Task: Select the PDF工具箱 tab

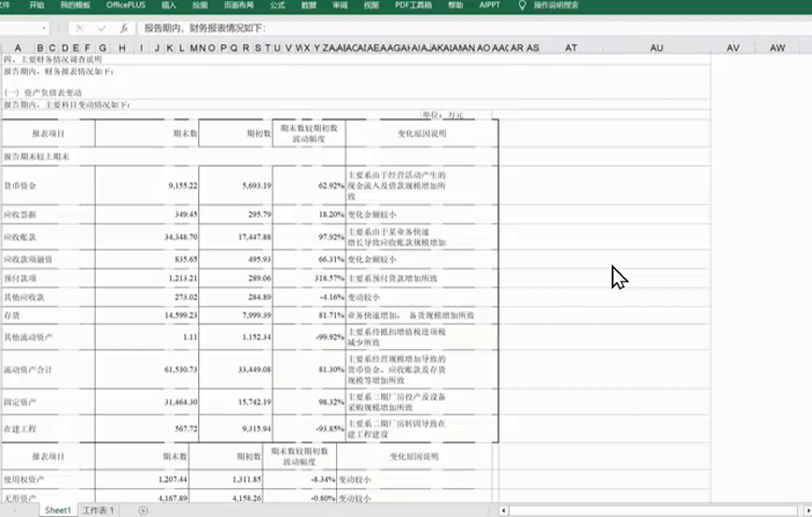Action: (413, 6)
